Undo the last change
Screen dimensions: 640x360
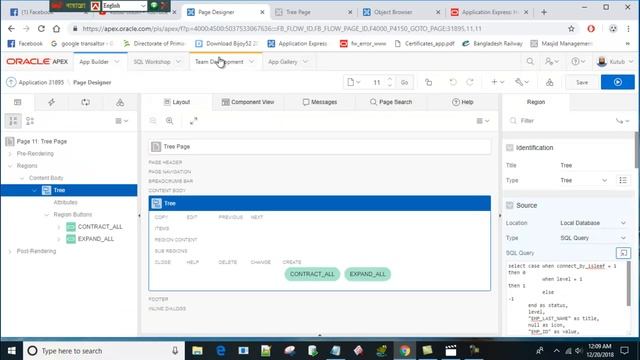453,82
